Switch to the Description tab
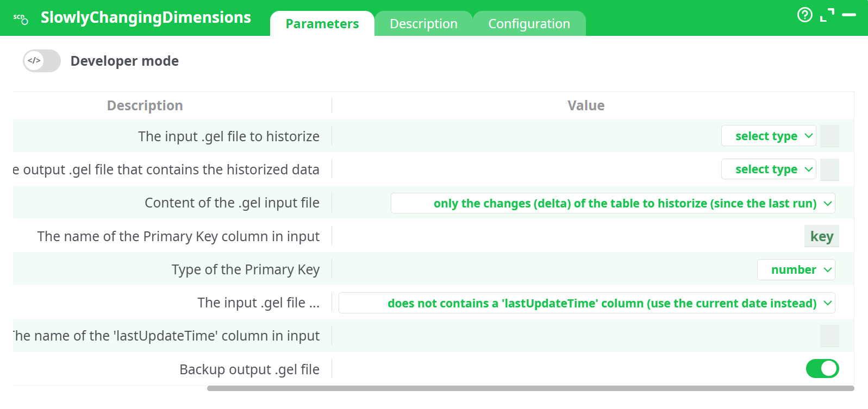 point(423,23)
